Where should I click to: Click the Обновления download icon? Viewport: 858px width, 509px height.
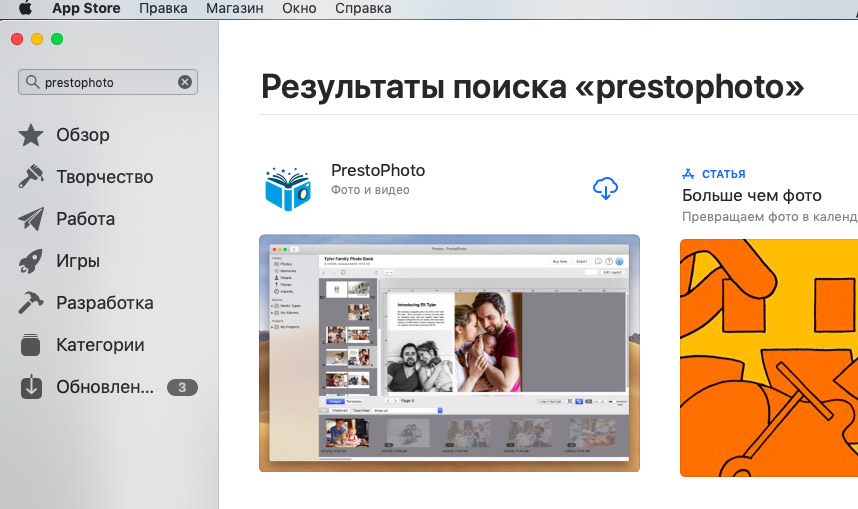click(31, 386)
